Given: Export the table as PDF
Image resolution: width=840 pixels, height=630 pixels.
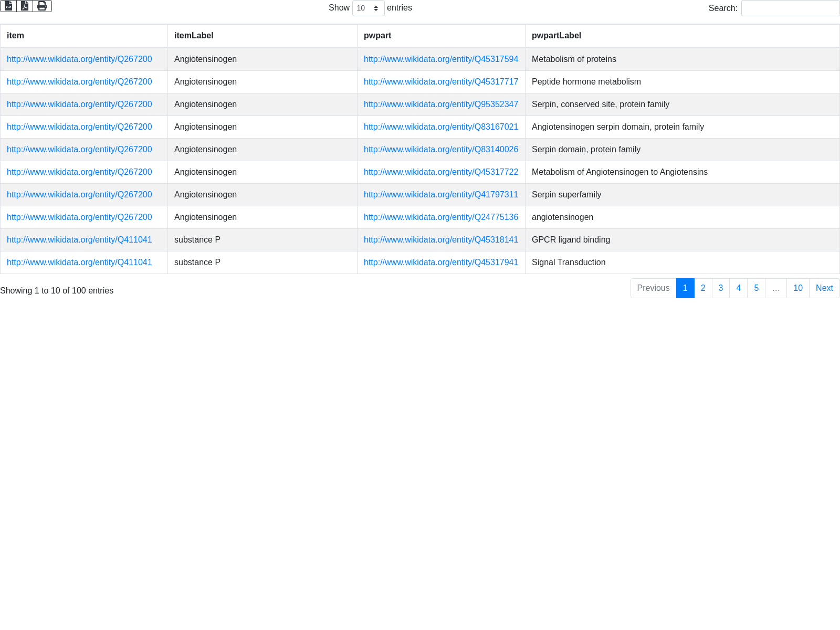Looking at the screenshot, I should click(25, 6).
